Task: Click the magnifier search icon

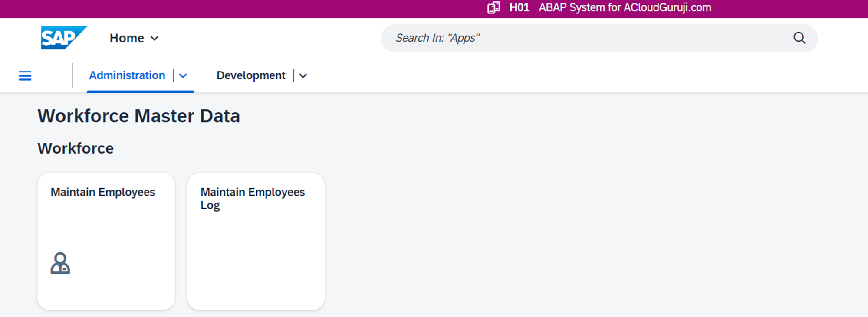Action: point(799,38)
